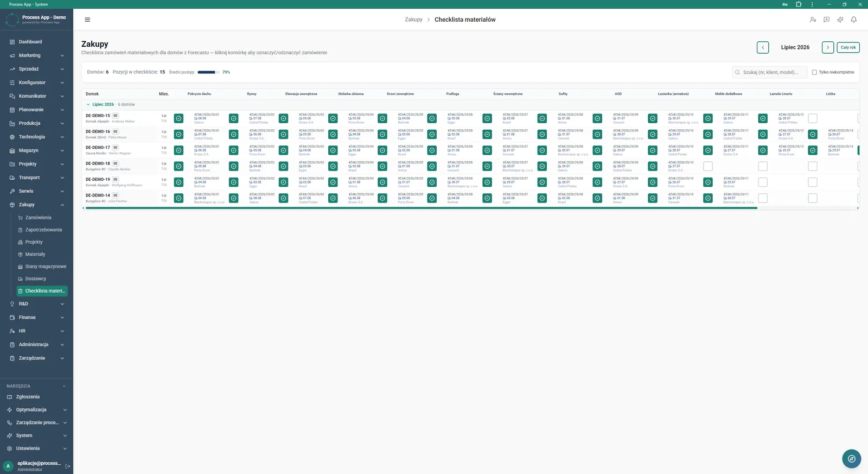Open the three-dot menu in the title bar
868x474 pixels.
click(x=812, y=4)
